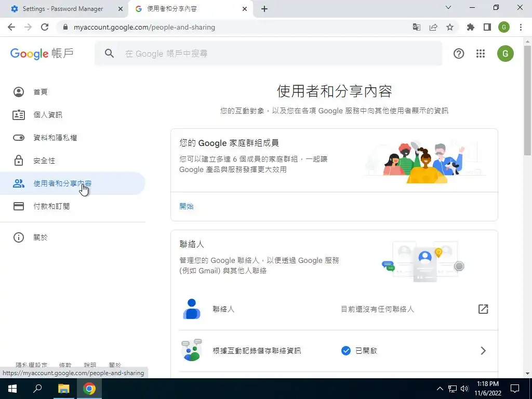This screenshot has height=399, width=532.
Task: Reload the page with refresh icon
Action: [x=45, y=27]
